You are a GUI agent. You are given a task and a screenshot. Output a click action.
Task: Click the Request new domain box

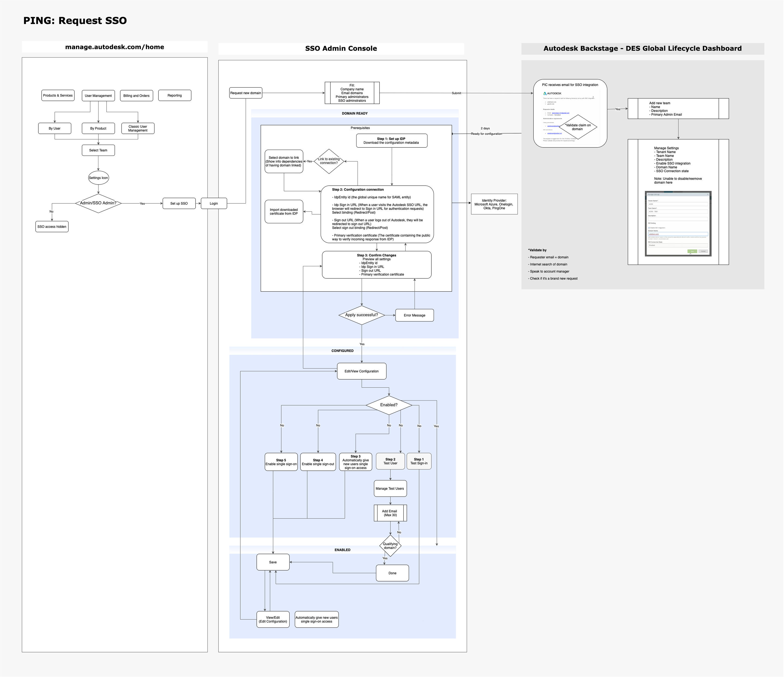tap(246, 93)
